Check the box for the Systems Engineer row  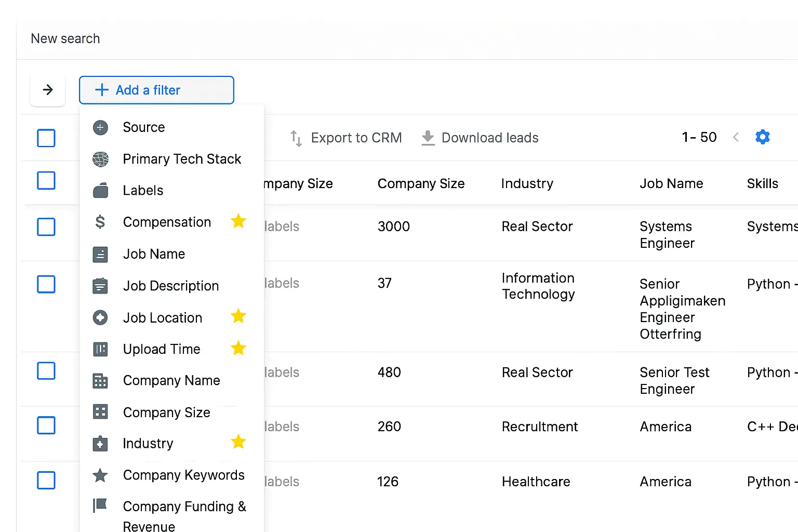pos(46,227)
